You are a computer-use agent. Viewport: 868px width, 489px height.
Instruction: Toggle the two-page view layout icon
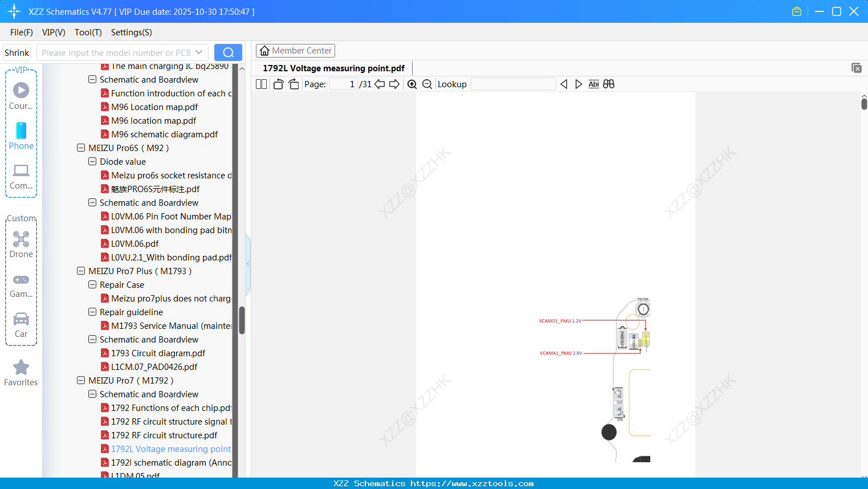261,84
